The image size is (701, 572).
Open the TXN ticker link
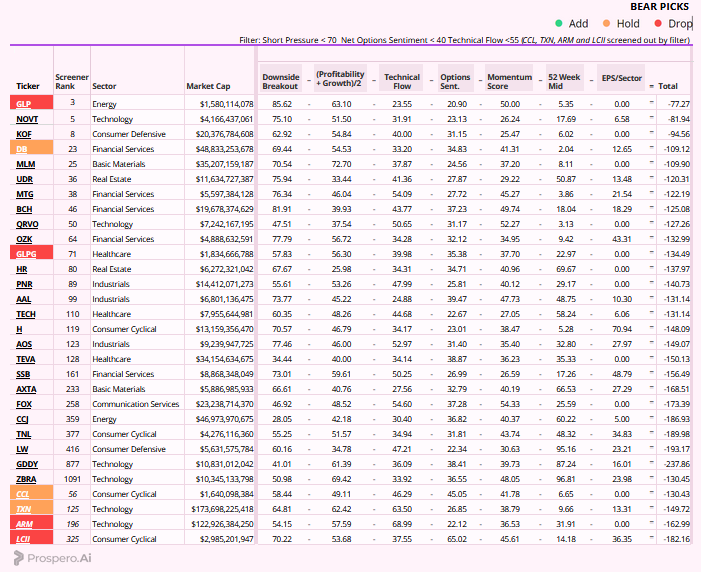point(24,509)
